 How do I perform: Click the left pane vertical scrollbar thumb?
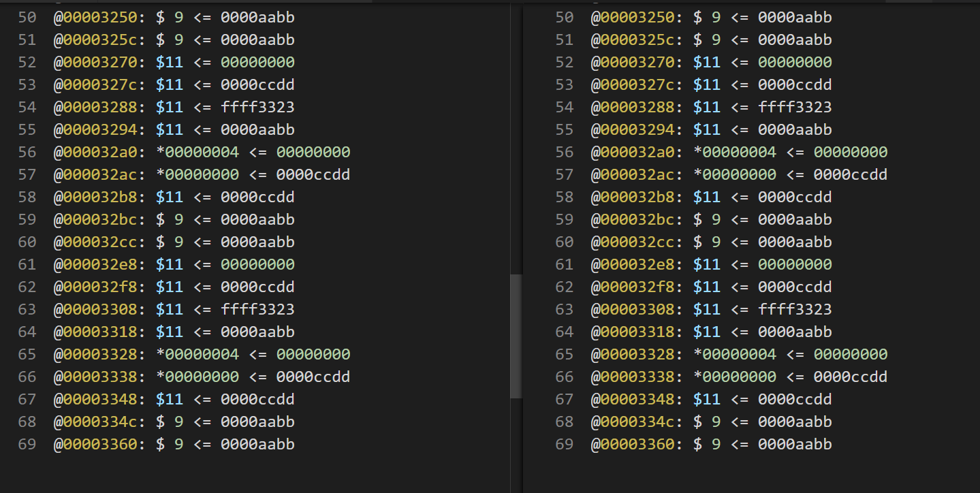(x=516, y=336)
